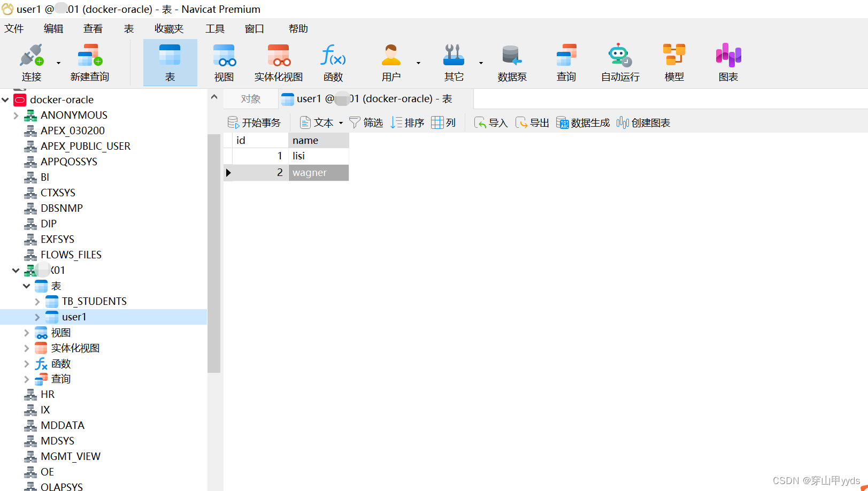Click Create Chart (创建图表) button

click(x=643, y=123)
